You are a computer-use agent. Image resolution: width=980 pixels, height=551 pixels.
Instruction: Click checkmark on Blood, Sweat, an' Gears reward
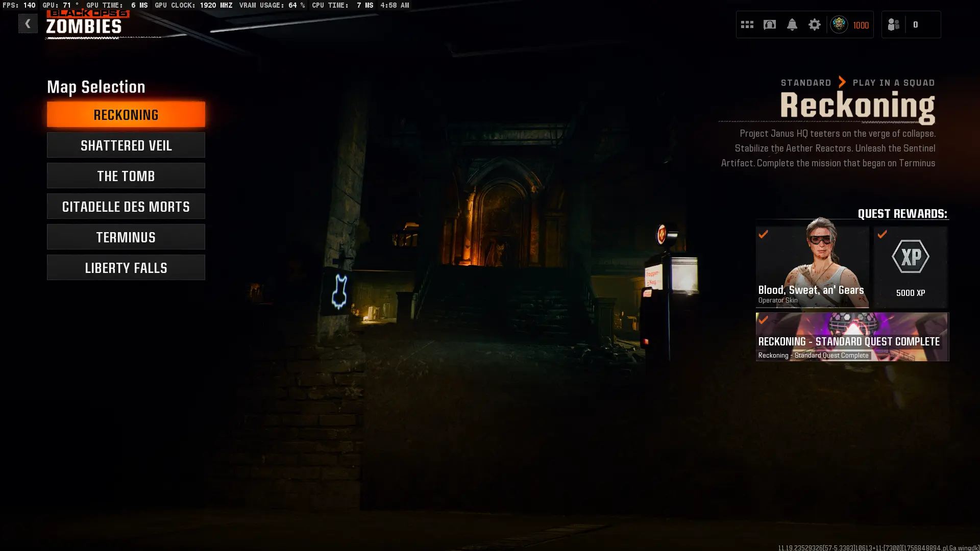(763, 234)
